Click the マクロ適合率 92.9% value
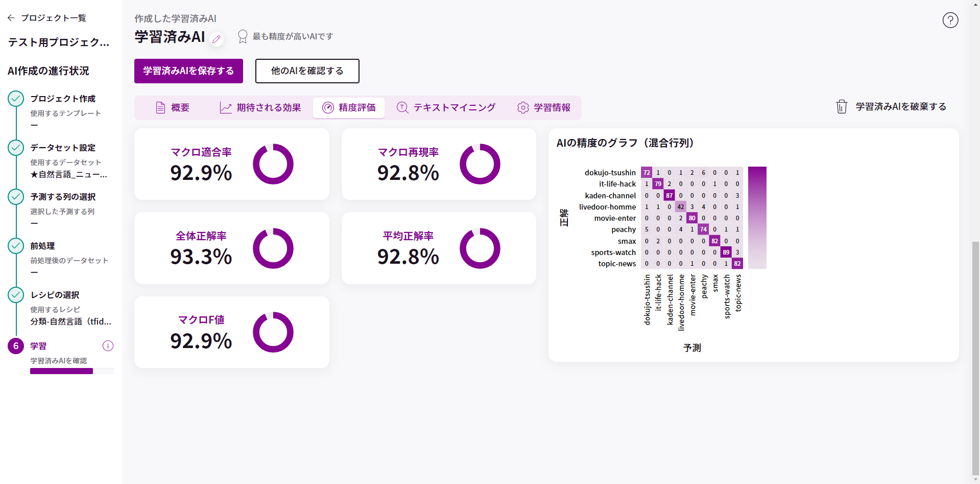Image resolution: width=980 pixels, height=484 pixels. tap(201, 173)
